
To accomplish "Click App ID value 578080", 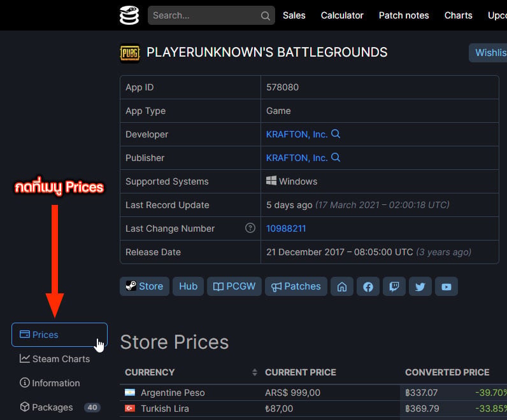I will click(282, 87).
